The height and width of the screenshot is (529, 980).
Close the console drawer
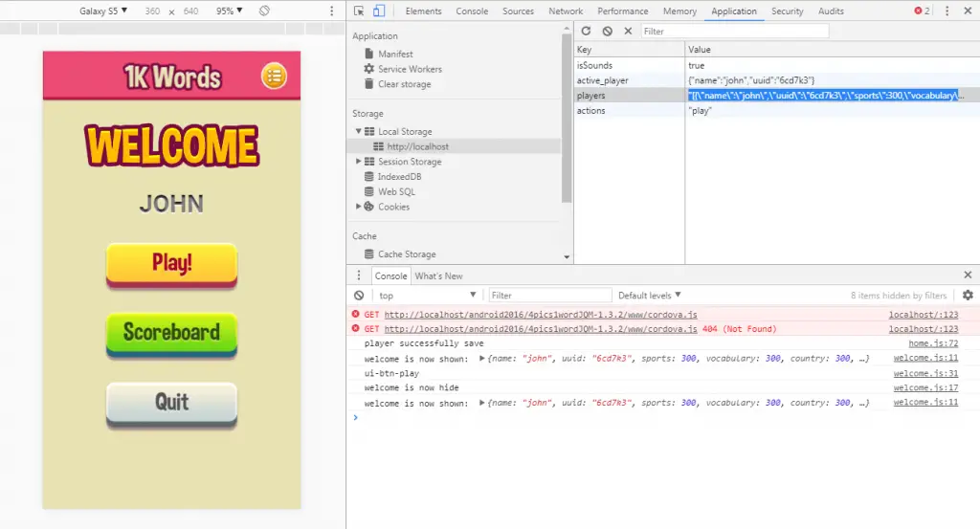[968, 276]
